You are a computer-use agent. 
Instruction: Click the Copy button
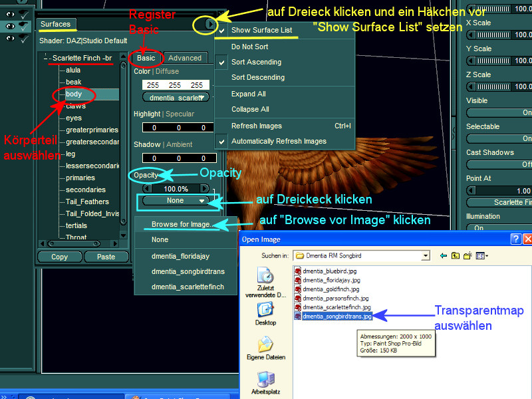[60, 257]
